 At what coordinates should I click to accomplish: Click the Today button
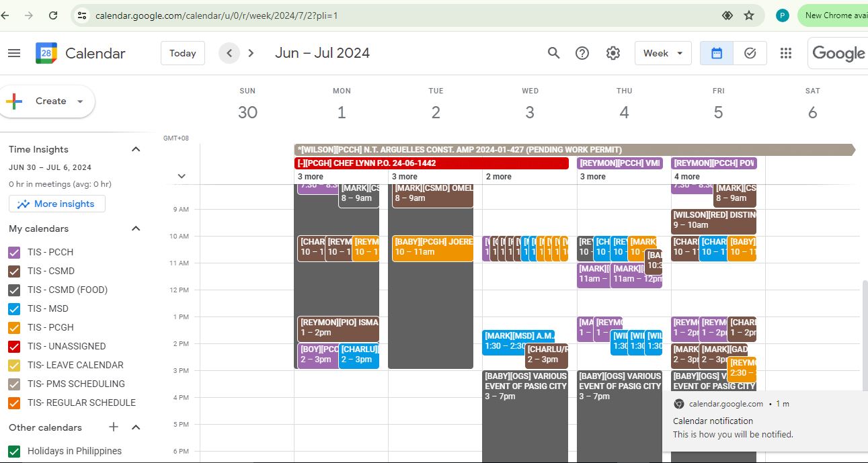tap(183, 53)
